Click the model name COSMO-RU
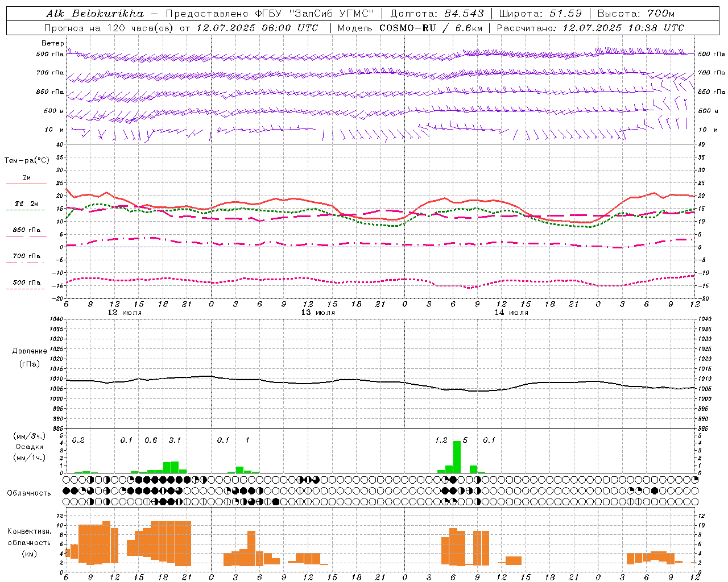This screenshot has width=728, height=582. (408, 28)
